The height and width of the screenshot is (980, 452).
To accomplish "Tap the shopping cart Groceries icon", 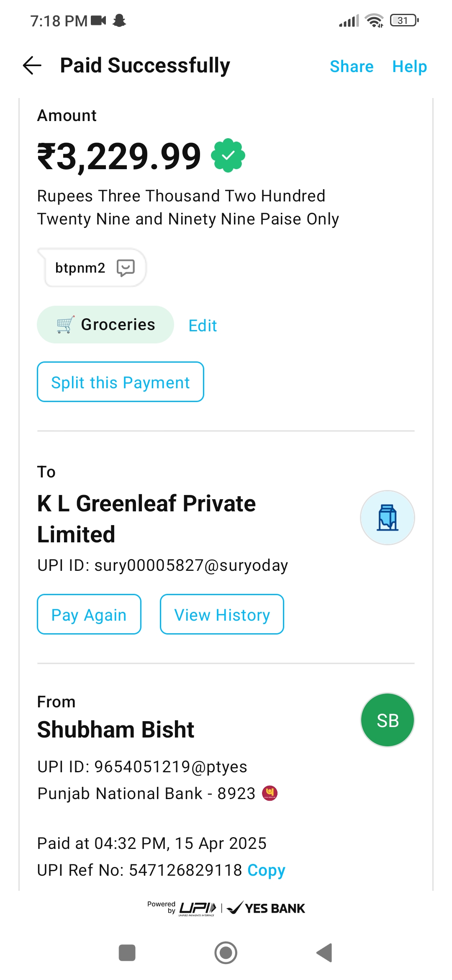I will coord(65,325).
